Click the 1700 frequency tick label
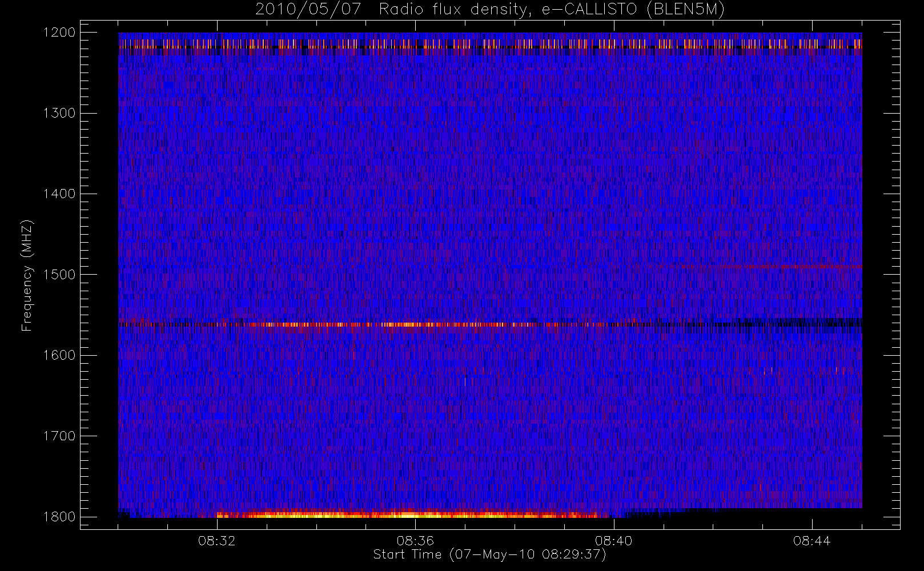 (59, 436)
